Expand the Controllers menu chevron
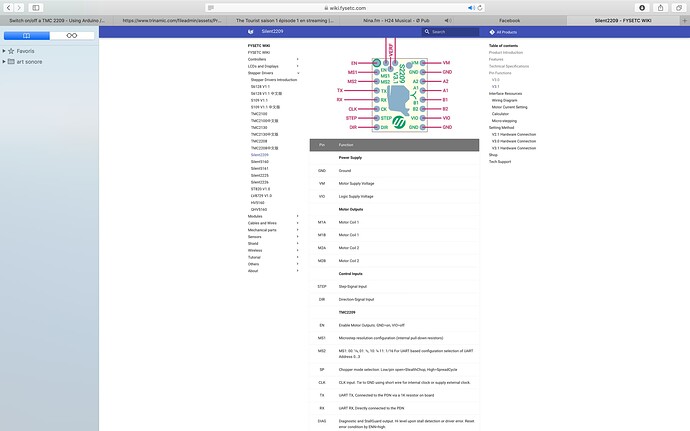Viewport: 690px width, 431px height. coord(297,59)
